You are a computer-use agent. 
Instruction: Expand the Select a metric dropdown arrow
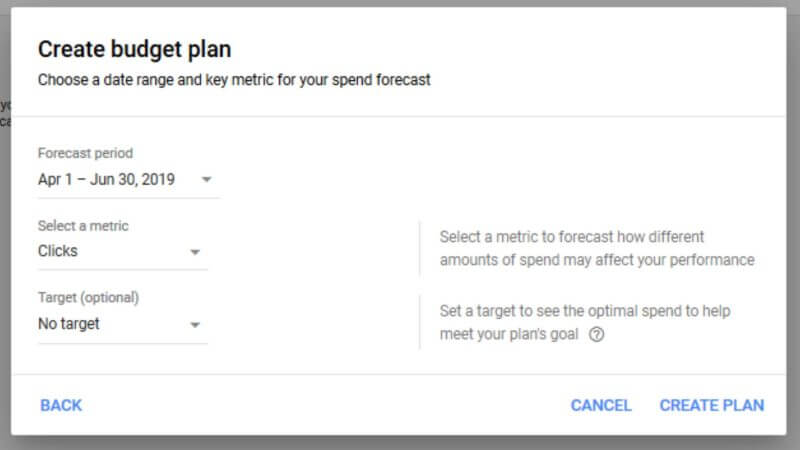coord(195,252)
